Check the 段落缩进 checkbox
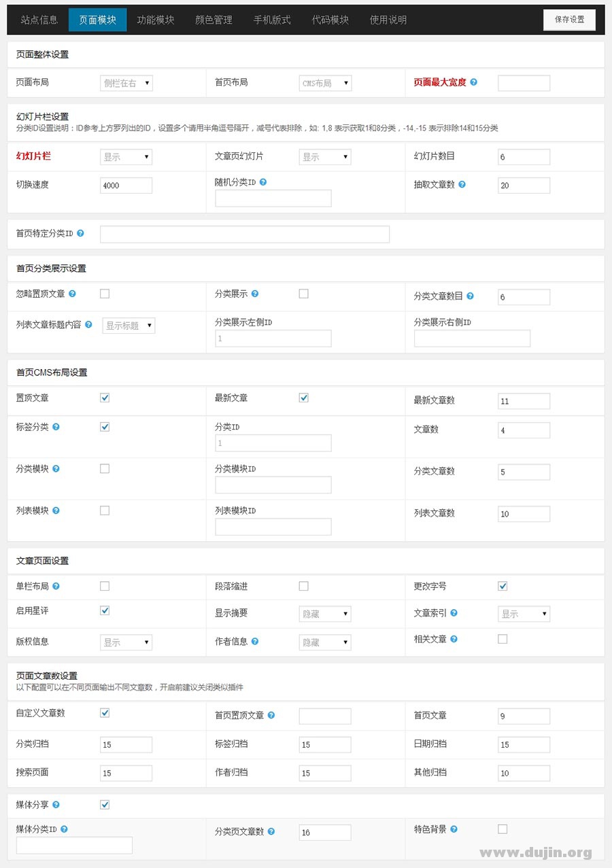 point(304,586)
